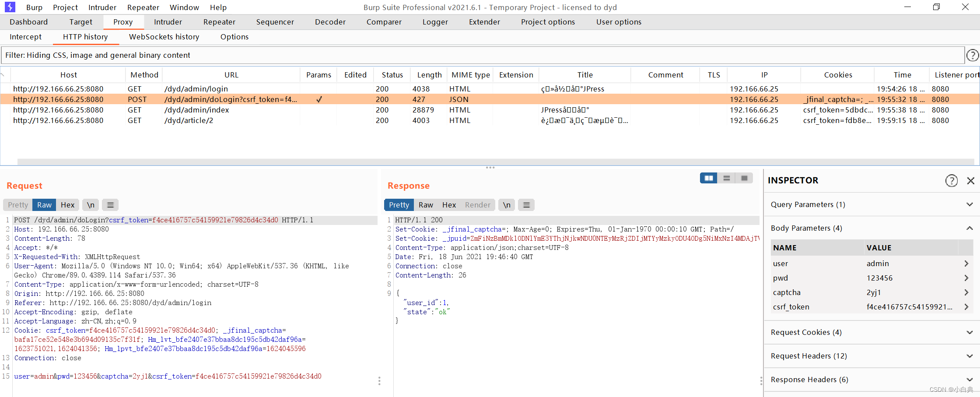Select top/bottom split layout icon
Image resolution: width=980 pixels, height=397 pixels.
[727, 178]
